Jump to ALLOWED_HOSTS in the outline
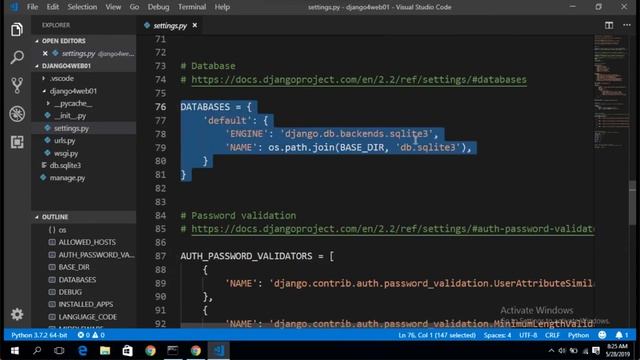Viewport: 640px width, 360px height. pyautogui.click(x=87, y=242)
